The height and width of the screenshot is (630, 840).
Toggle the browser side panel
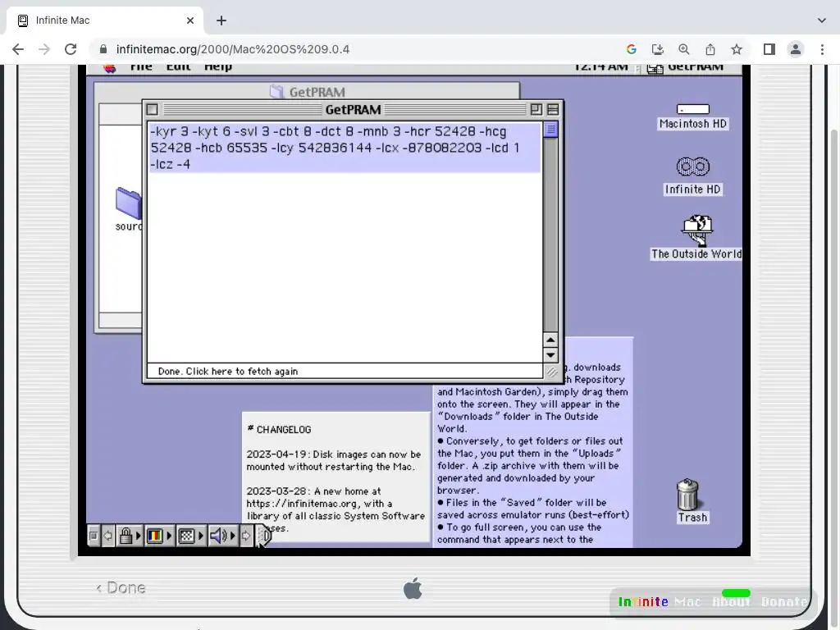[x=769, y=49]
